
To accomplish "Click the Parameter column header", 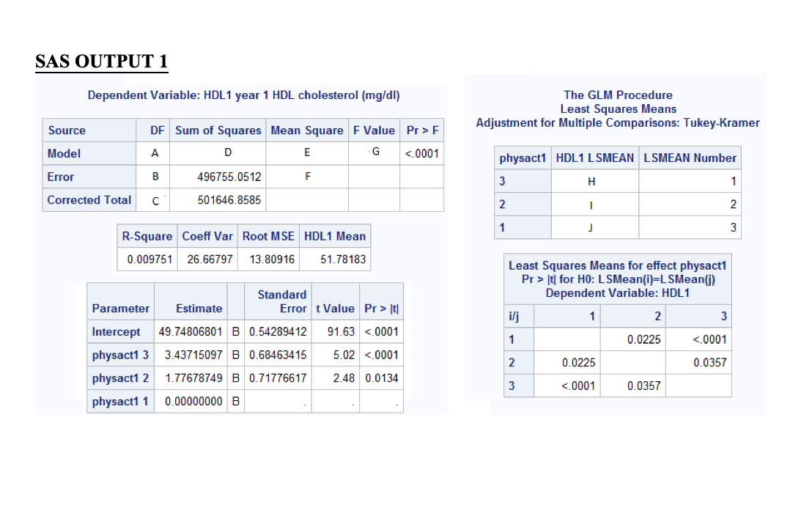I will pyautogui.click(x=121, y=309).
